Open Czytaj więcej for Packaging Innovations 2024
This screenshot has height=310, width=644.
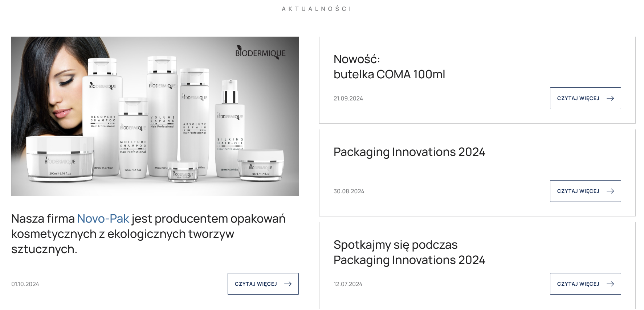pyautogui.click(x=585, y=191)
